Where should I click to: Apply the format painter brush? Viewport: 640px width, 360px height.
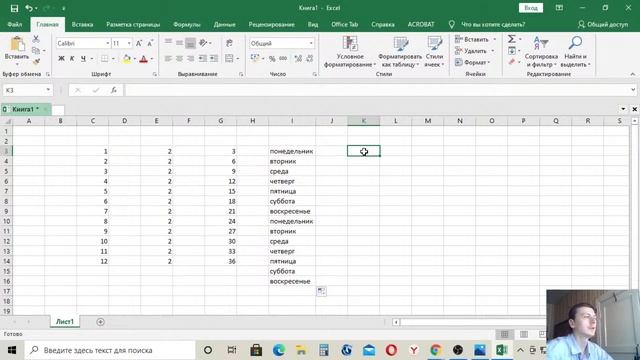[x=36, y=62]
